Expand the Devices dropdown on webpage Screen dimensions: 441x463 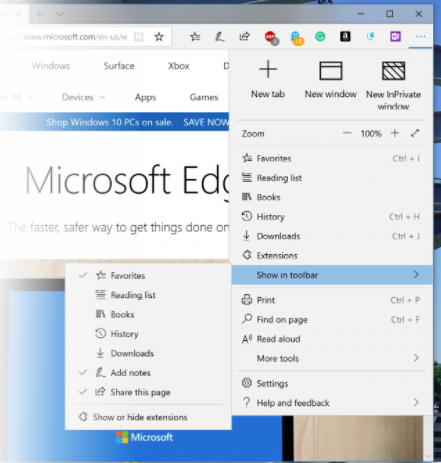(83, 97)
